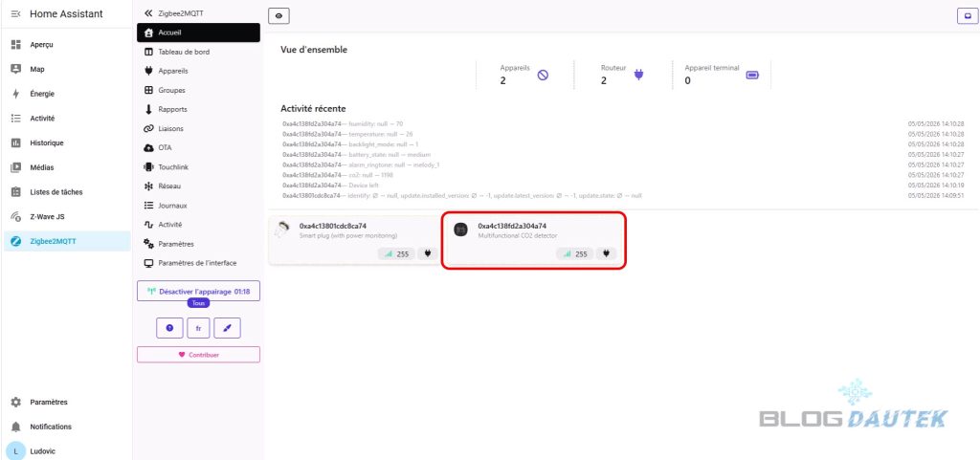
Task: Click the Routeur plug icon
Action: pos(638,76)
